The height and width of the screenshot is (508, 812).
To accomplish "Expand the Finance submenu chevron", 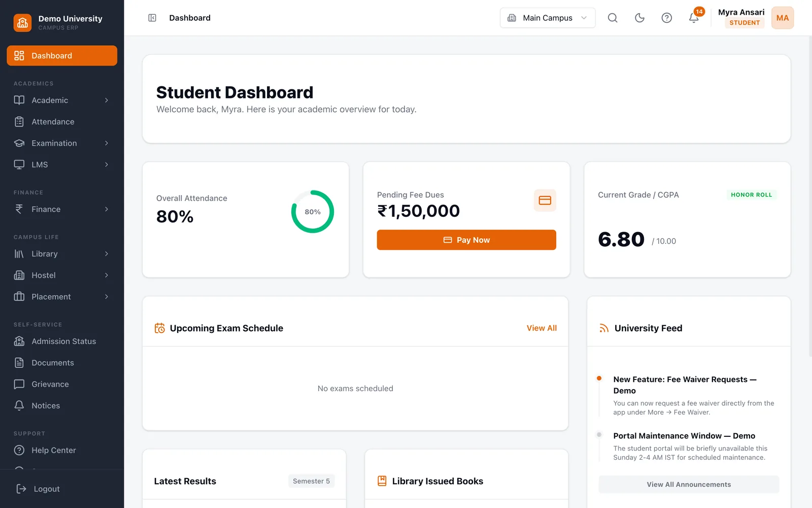I will (x=107, y=209).
